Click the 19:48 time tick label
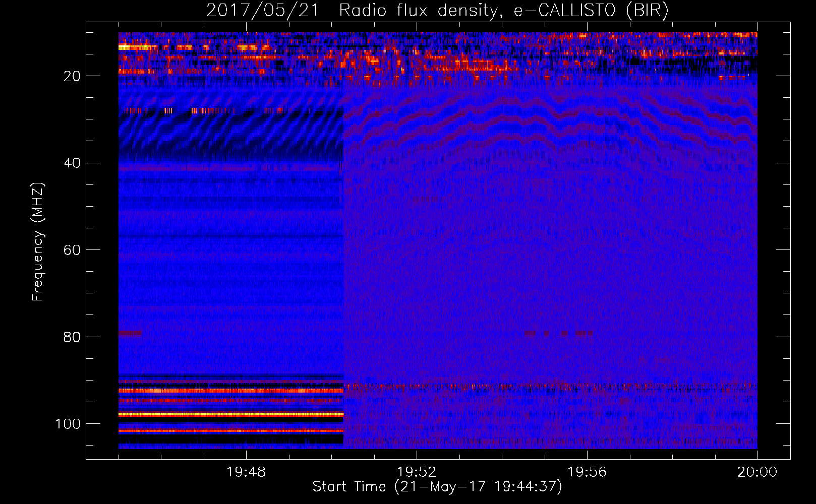 coord(246,472)
